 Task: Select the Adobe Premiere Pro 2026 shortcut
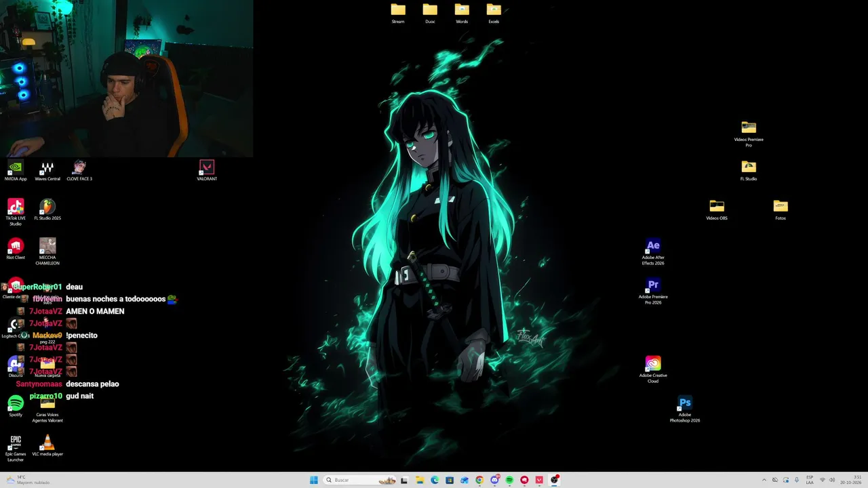coord(653,291)
